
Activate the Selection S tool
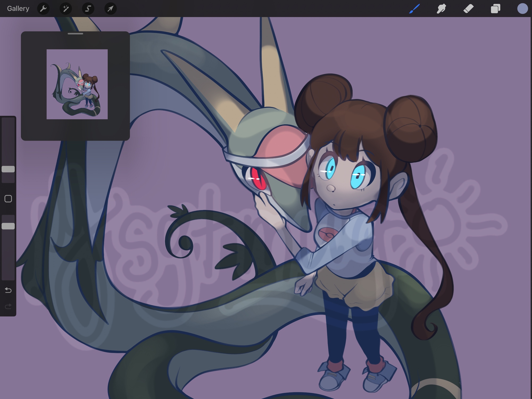click(x=88, y=9)
